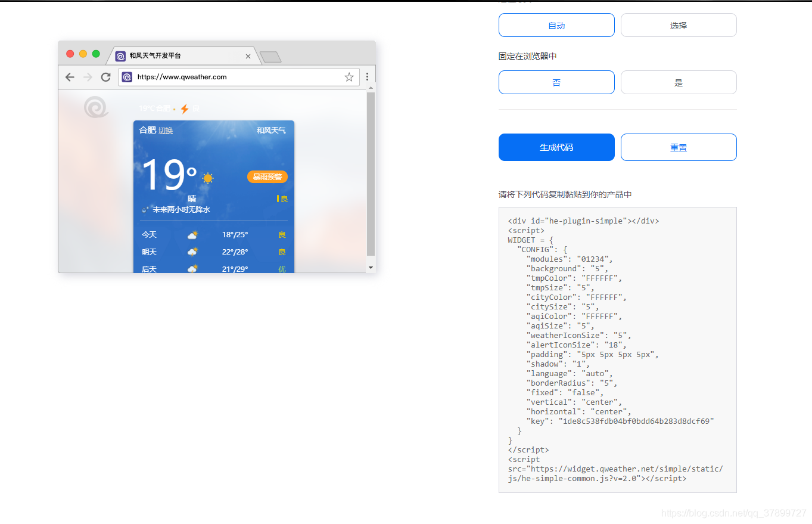Click the preview vertical scrollbar thumb
The height and width of the screenshot is (524, 812).
coord(371,174)
